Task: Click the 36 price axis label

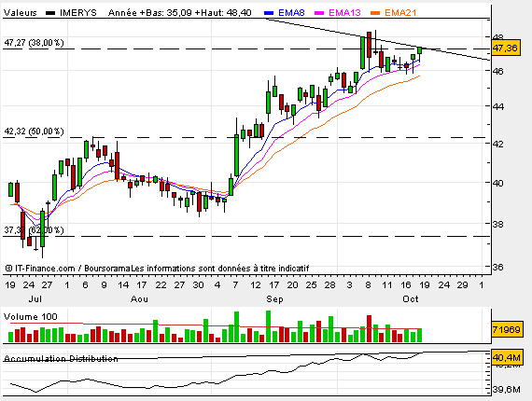Action: pos(498,267)
